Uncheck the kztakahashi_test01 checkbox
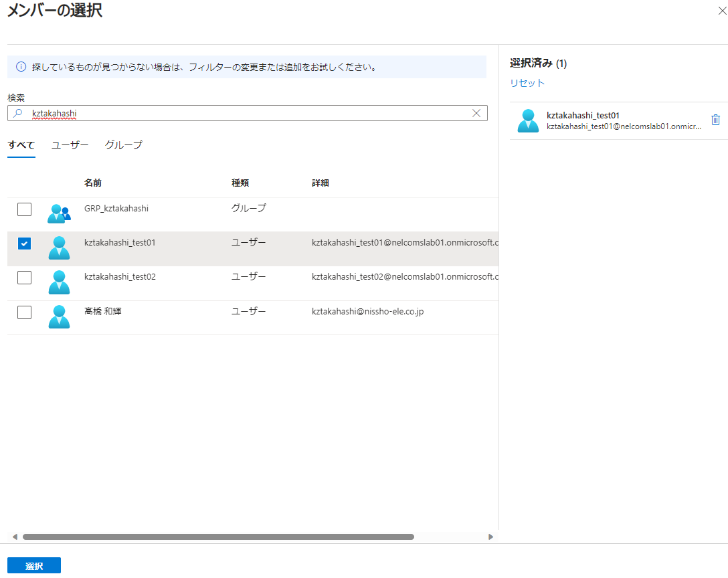The image size is (728, 578). point(24,244)
